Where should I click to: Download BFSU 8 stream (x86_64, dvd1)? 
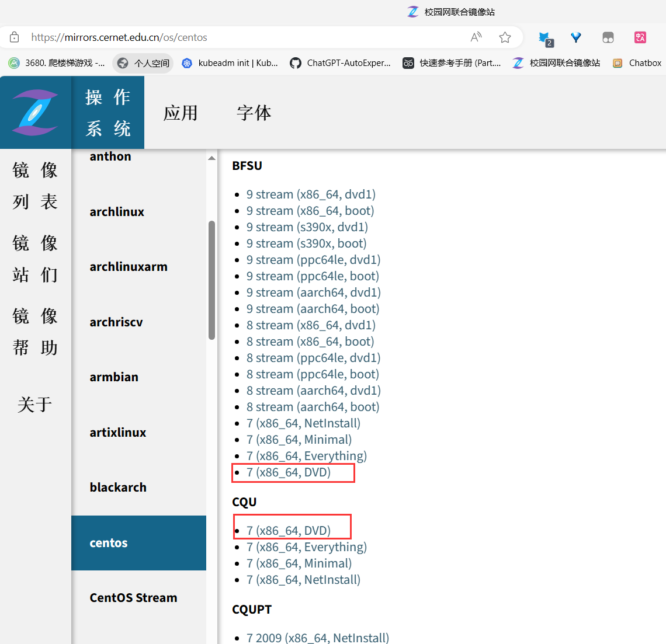(311, 325)
